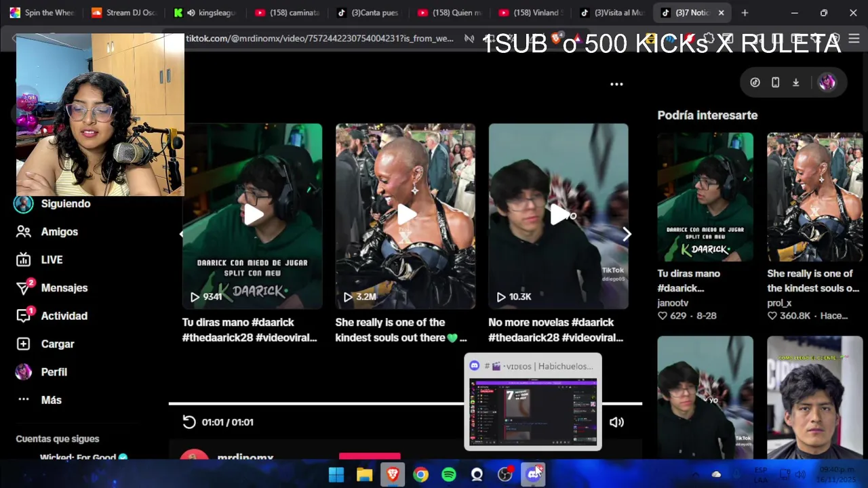Switch to the '(3)Visita al Mu' TikTok tab
The height and width of the screenshot is (488, 868).
point(612,13)
